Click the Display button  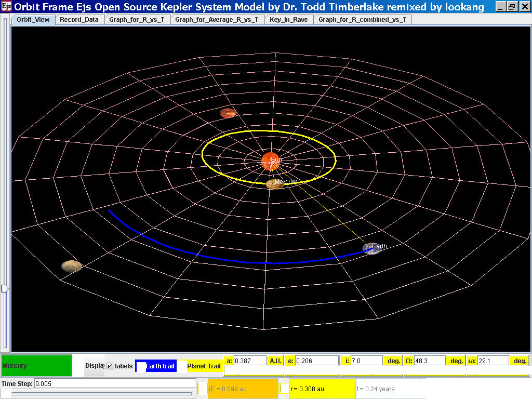point(95,366)
